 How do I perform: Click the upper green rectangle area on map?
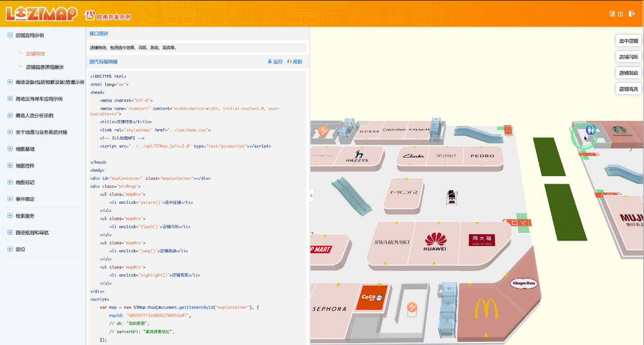(549, 157)
